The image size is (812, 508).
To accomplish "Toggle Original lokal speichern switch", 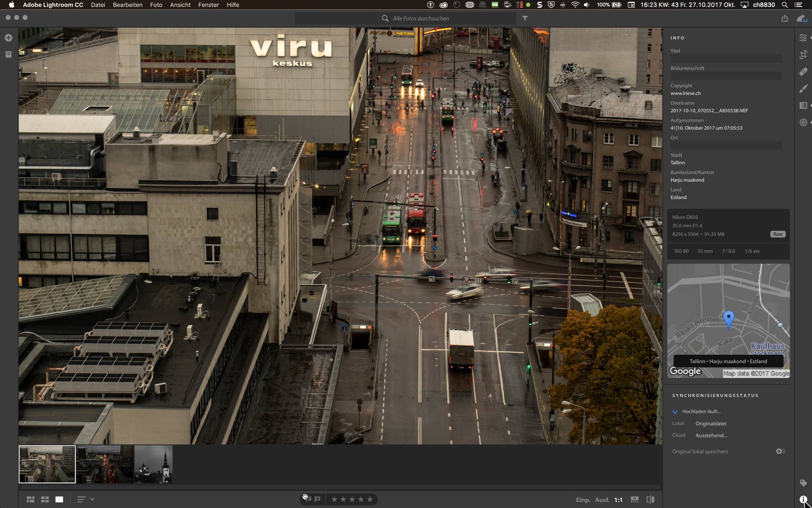I will pos(781,451).
